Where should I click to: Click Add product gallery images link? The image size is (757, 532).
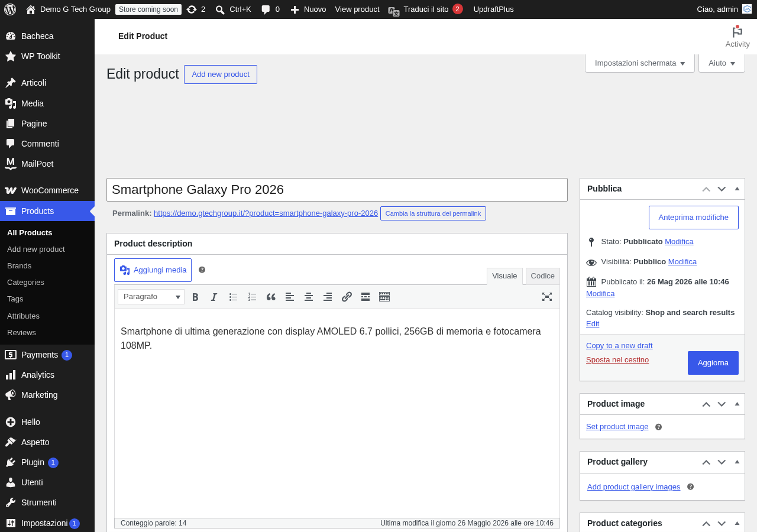pos(633,487)
